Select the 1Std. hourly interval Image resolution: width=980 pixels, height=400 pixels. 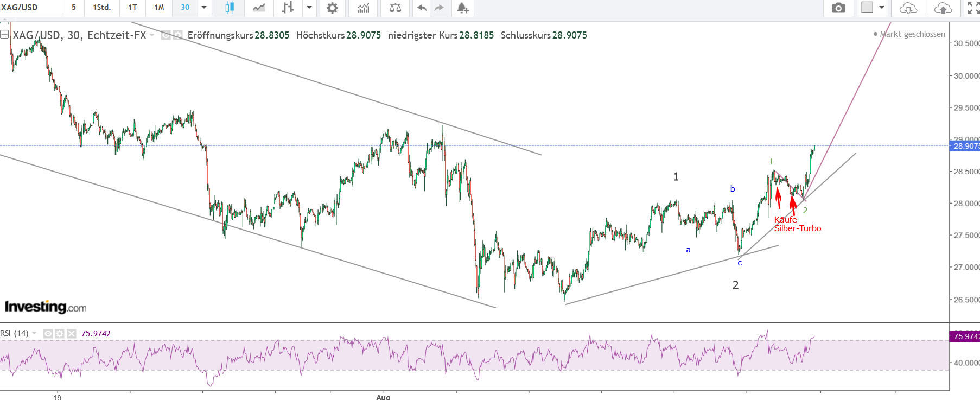(x=102, y=8)
